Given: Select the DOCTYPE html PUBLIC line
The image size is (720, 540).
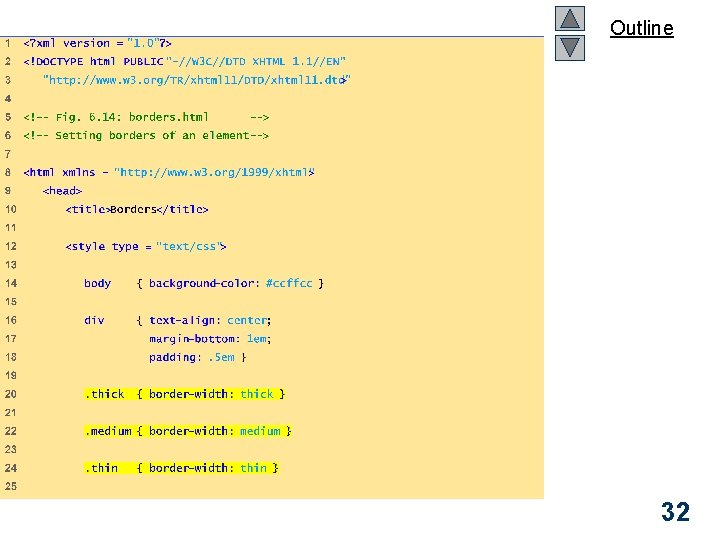Looking at the screenshot, I should click(x=185, y=62).
